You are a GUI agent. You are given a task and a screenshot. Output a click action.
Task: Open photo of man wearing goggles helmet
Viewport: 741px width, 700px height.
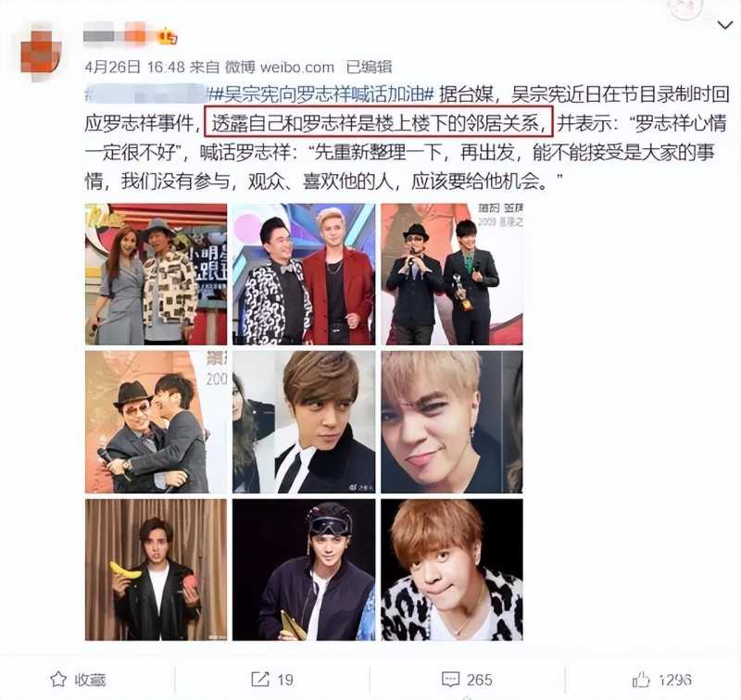tap(304, 569)
